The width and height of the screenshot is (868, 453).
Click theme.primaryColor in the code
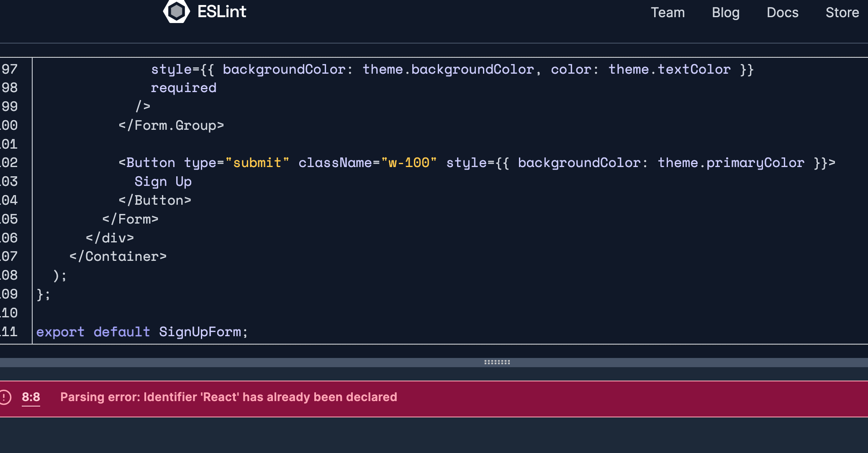731,163
